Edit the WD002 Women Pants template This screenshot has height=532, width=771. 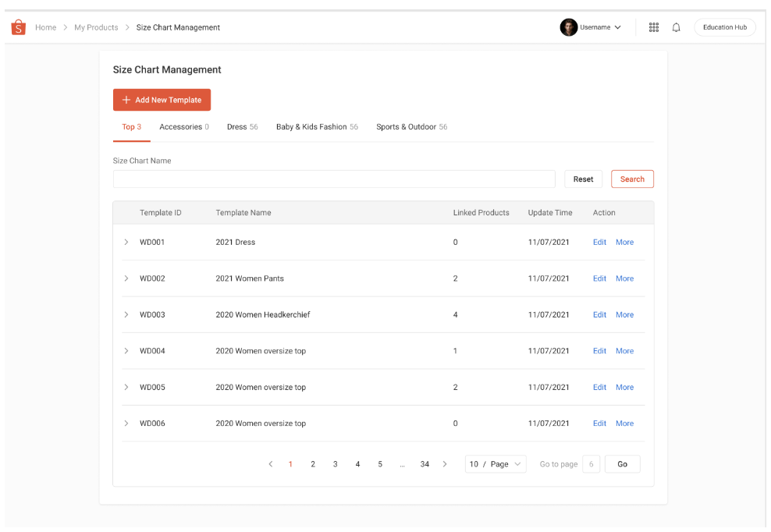click(599, 278)
